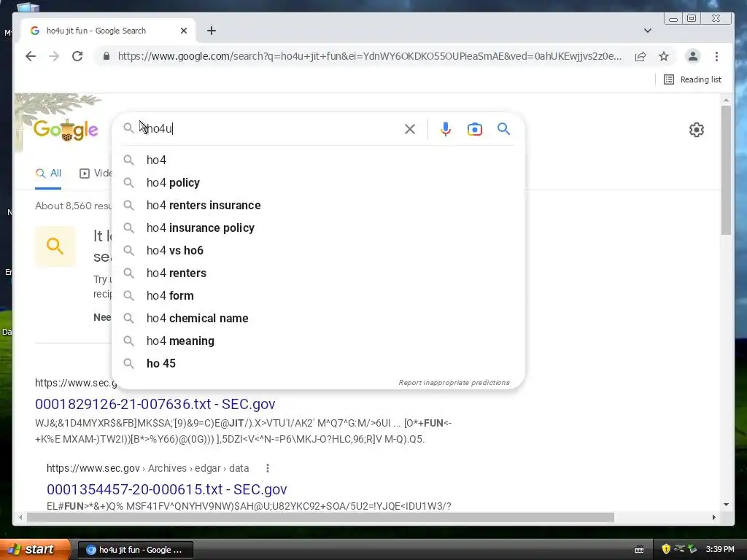Pick the ho 45 suggestion

318,364
